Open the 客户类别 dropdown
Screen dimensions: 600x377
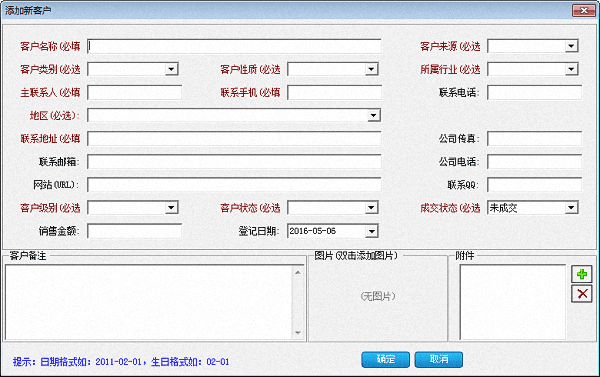tap(171, 69)
